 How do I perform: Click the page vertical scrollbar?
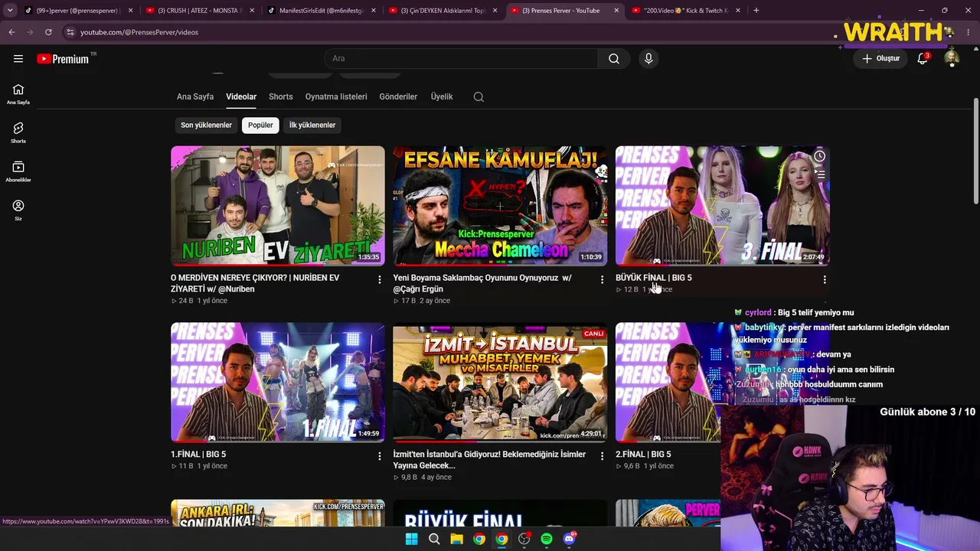click(975, 153)
